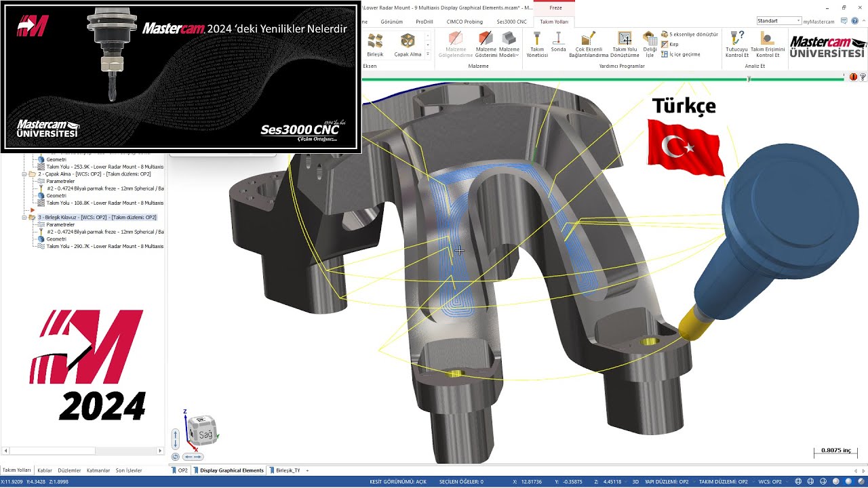The height and width of the screenshot is (488, 868).
Task: Collapse operation 2 Çapak Alma
Action: (24, 174)
